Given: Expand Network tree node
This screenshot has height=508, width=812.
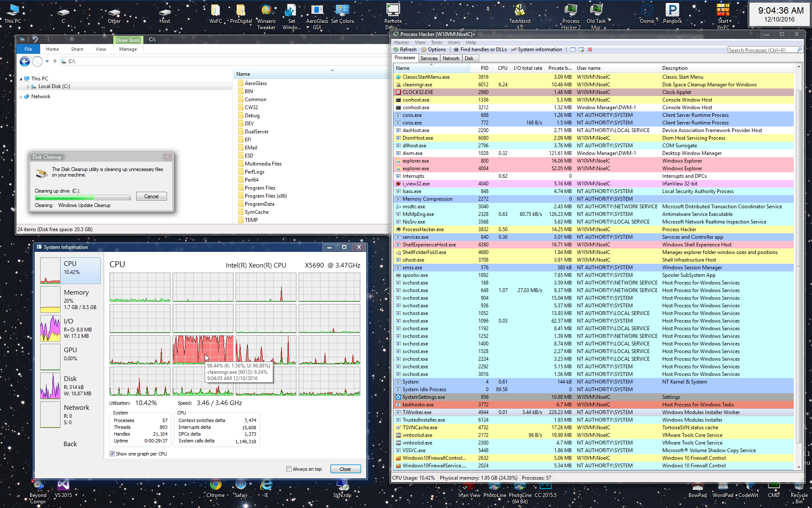Looking at the screenshot, I should [x=21, y=97].
